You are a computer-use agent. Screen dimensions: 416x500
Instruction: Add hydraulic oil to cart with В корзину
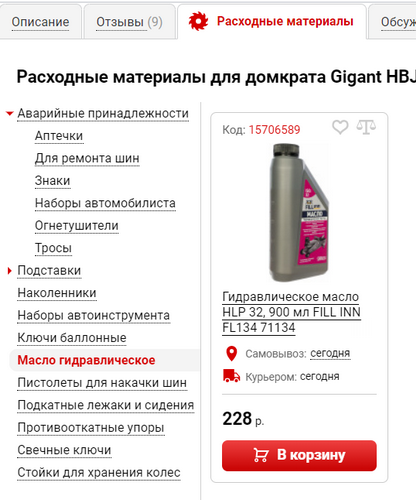click(299, 455)
